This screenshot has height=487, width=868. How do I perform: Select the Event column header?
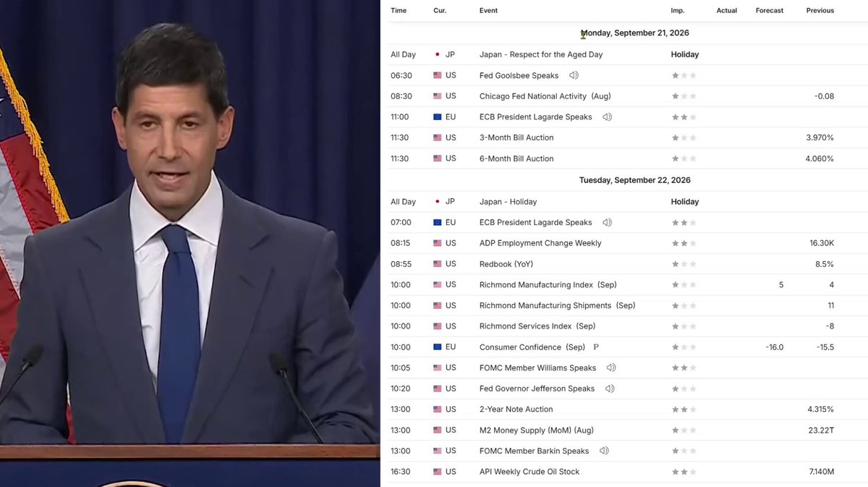pyautogui.click(x=488, y=11)
